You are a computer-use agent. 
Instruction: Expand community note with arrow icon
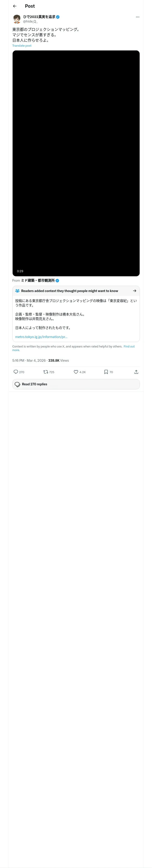click(x=134, y=290)
